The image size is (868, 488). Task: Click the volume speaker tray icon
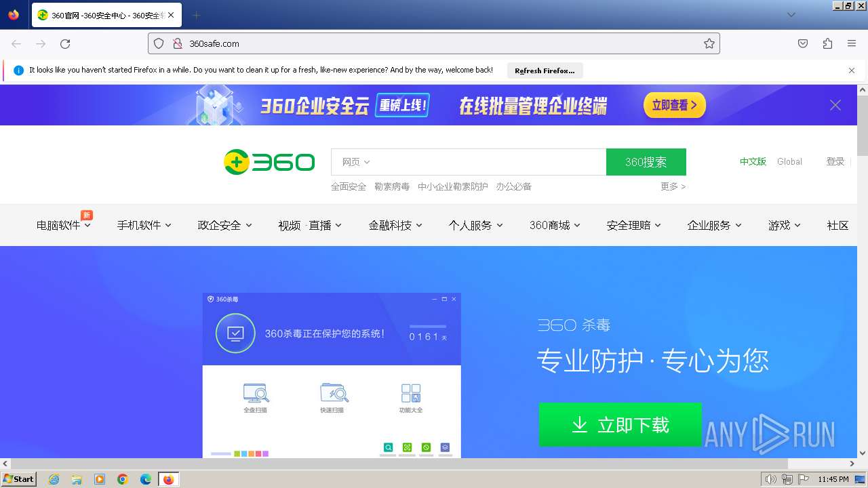coord(770,479)
